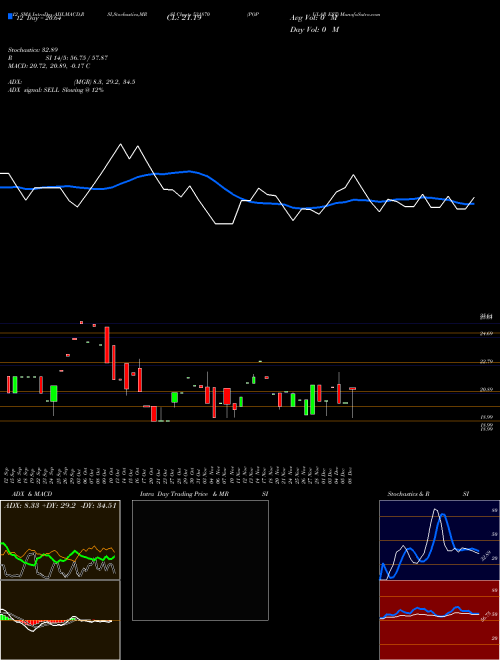Viewport: 500px width, 660px height.
Task: Click the blue 12-day SMA line at its crest
Action: (x=189, y=171)
